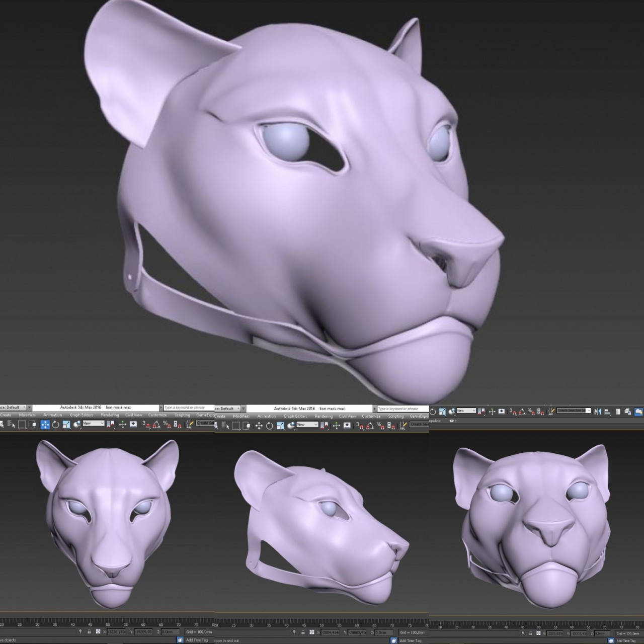Click the timeline track bar in right window
Viewport: 644px width, 644px height.
coord(536,624)
